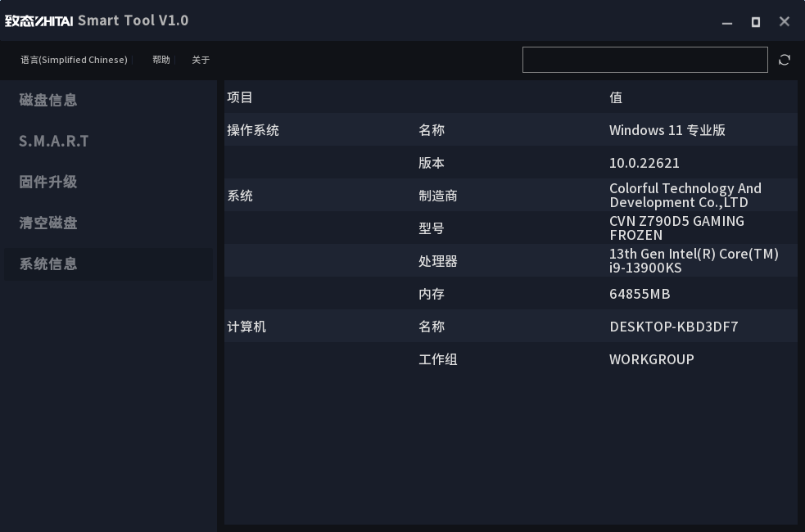The image size is (805, 532).
Task: Select the 系统信息 sidebar tab
Action: coord(48,264)
